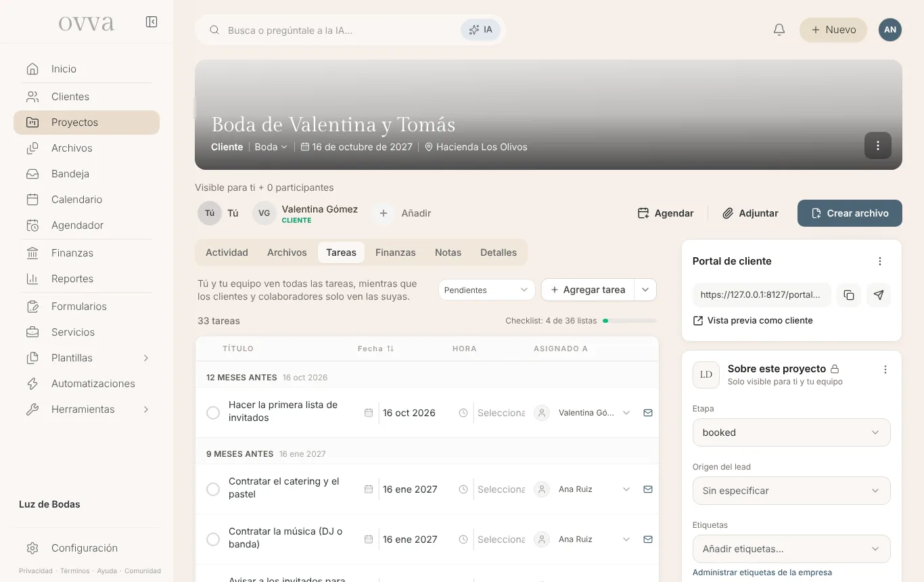Open Añadir etiquetas dropdown
Viewport: 924px width, 582px height.
pyautogui.click(x=791, y=549)
